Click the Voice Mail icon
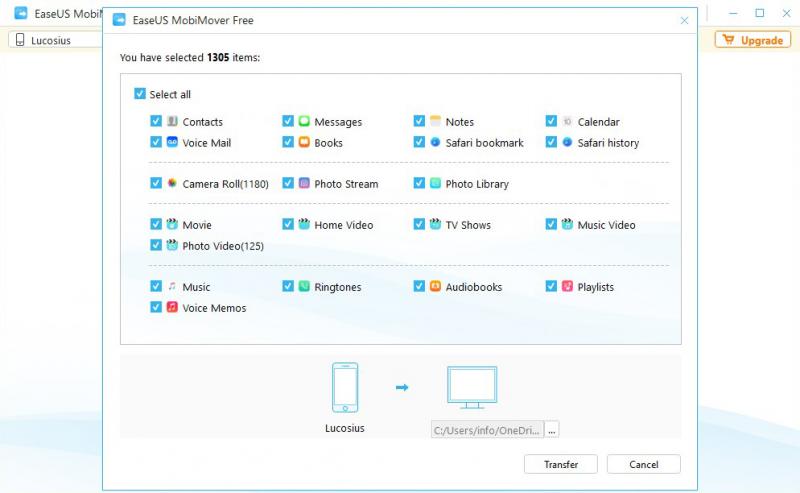The image size is (800, 493). [172, 142]
